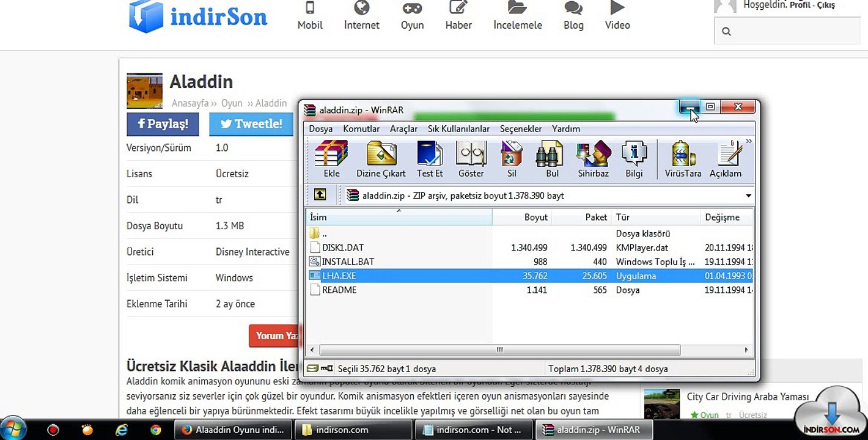Click the Aladdin game thumbnail image
This screenshot has width=868, height=440.
tap(144, 91)
